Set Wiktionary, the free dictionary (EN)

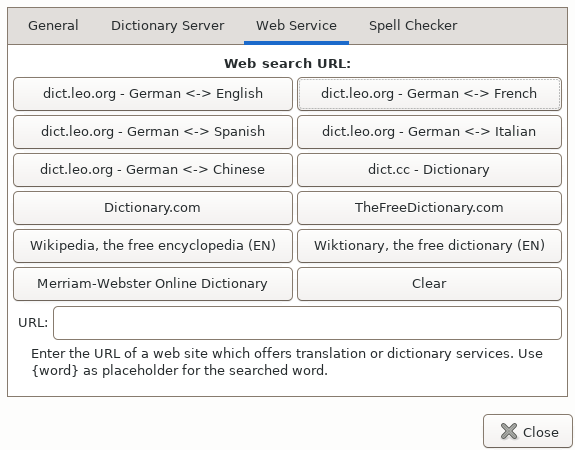[429, 246]
